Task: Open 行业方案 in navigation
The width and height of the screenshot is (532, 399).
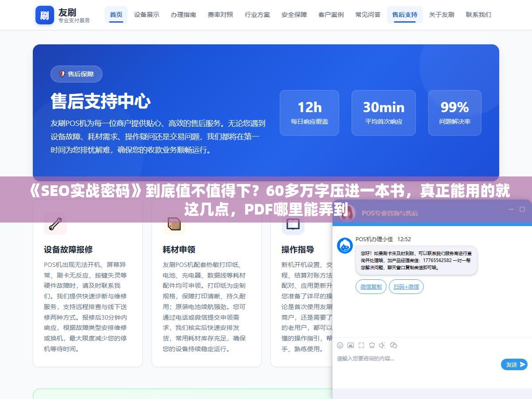Action: point(257,15)
